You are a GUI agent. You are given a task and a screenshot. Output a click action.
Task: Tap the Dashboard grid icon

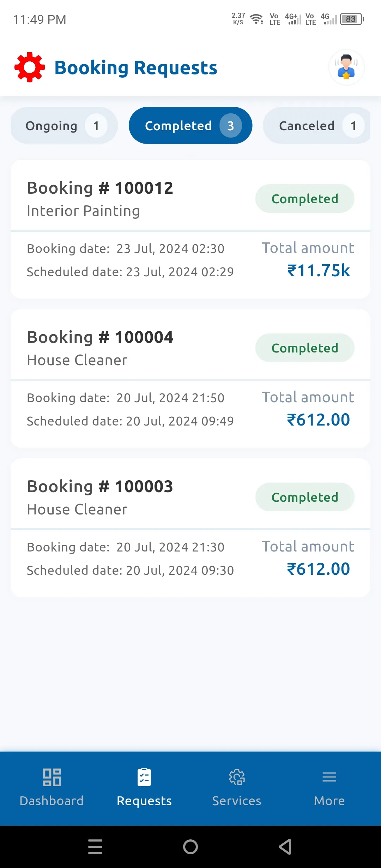[52, 777]
